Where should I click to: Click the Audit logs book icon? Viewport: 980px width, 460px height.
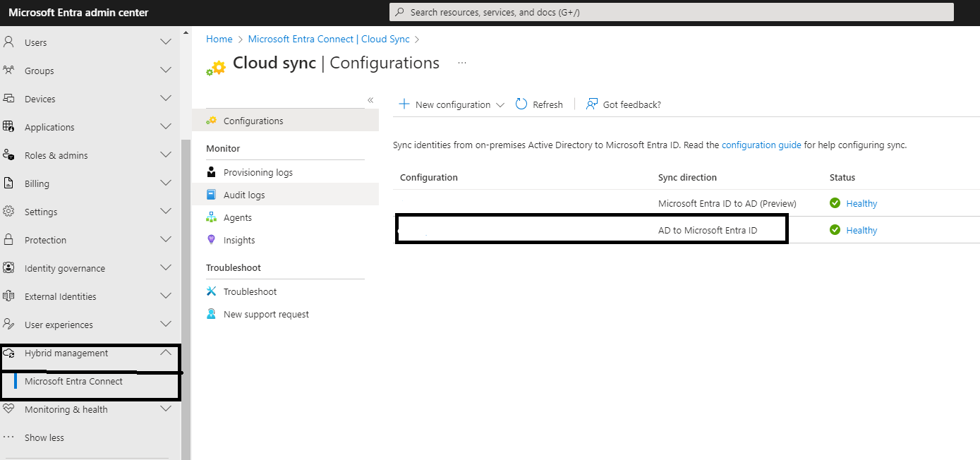211,195
